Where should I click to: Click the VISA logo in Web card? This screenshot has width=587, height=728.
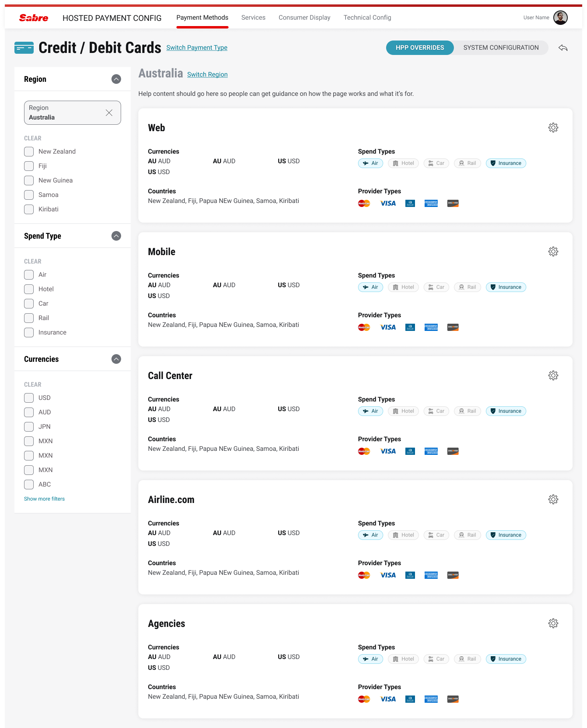point(388,203)
